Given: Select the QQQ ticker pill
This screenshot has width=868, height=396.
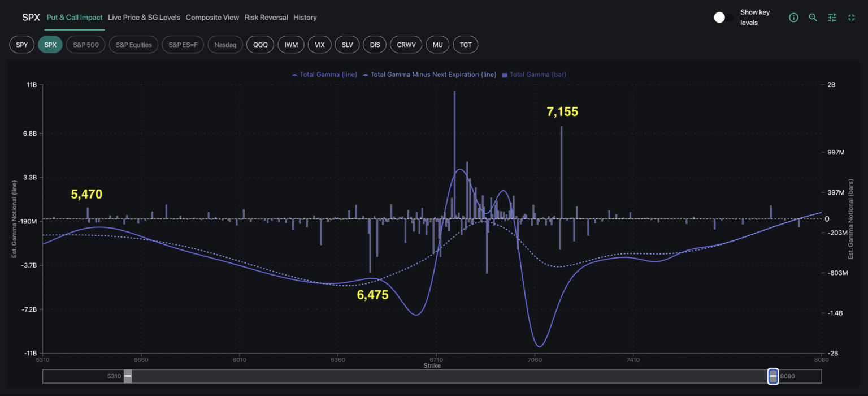Looking at the screenshot, I should [260, 44].
